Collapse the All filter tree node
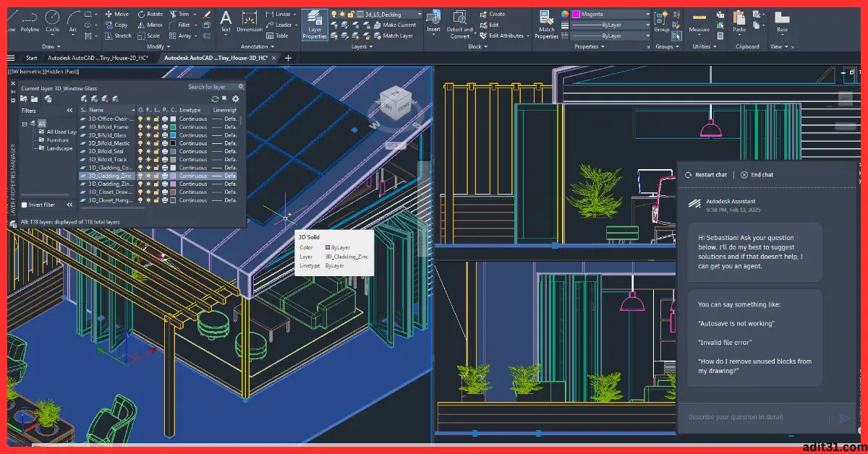The height and width of the screenshot is (454, 868). pos(25,124)
